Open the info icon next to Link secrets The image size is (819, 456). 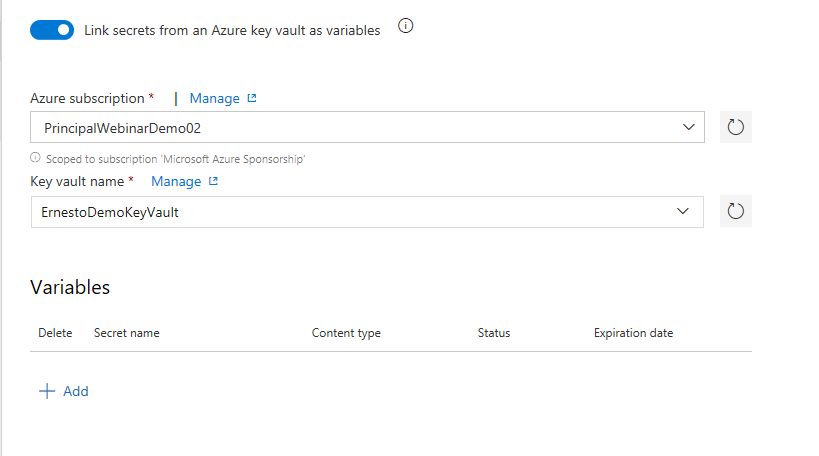click(405, 26)
